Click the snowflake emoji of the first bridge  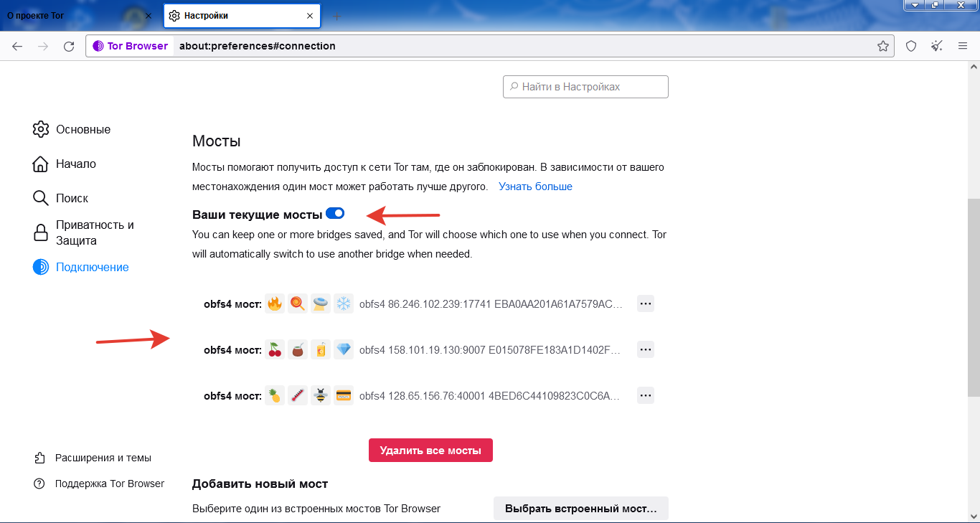click(344, 303)
